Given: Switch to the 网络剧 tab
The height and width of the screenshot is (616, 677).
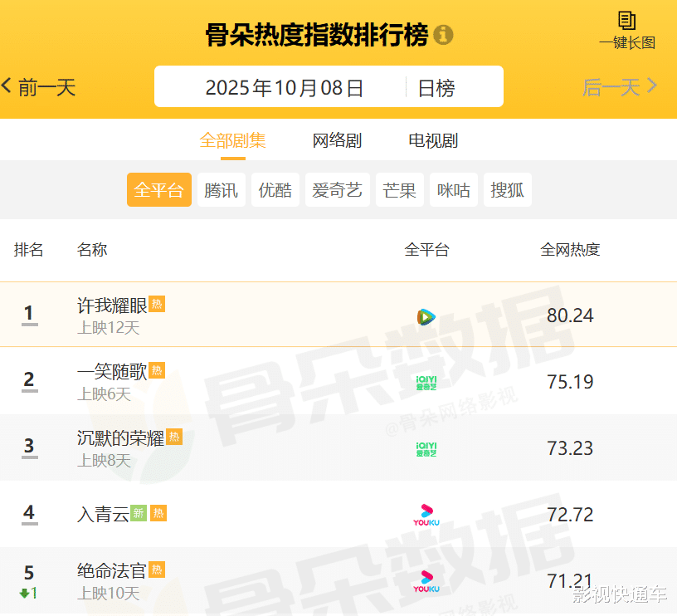Looking at the screenshot, I should [x=337, y=141].
